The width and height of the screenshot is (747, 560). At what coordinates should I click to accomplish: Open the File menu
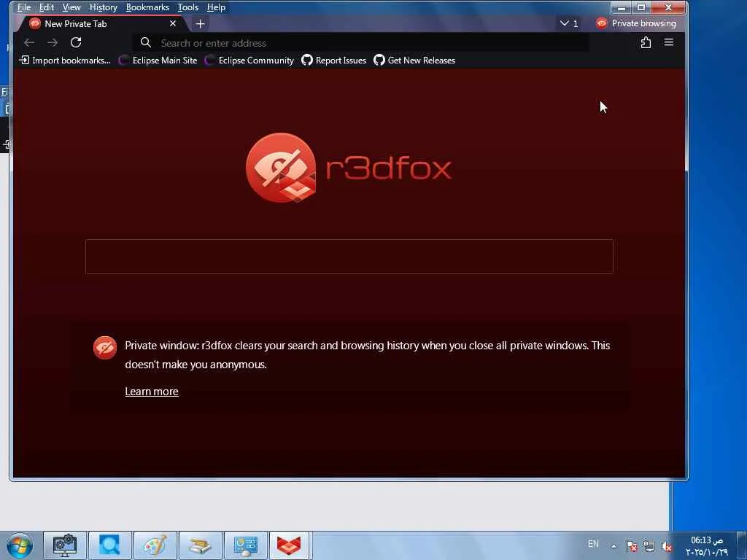(x=24, y=7)
